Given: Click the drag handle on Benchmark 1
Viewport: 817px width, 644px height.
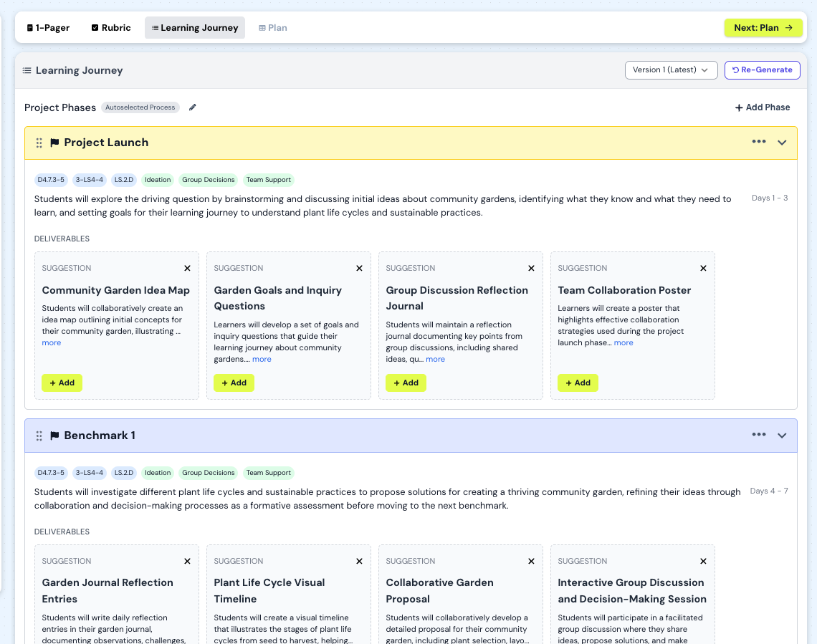Looking at the screenshot, I should tap(39, 436).
